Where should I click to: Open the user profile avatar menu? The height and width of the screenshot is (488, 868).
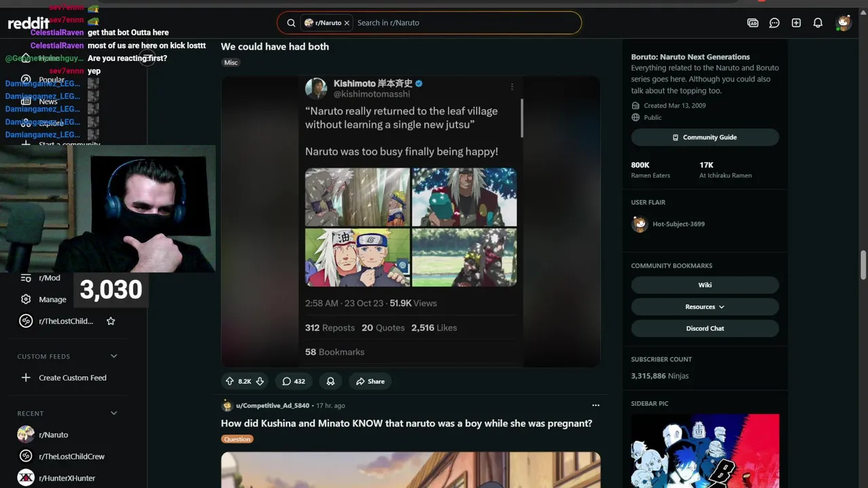click(x=843, y=22)
